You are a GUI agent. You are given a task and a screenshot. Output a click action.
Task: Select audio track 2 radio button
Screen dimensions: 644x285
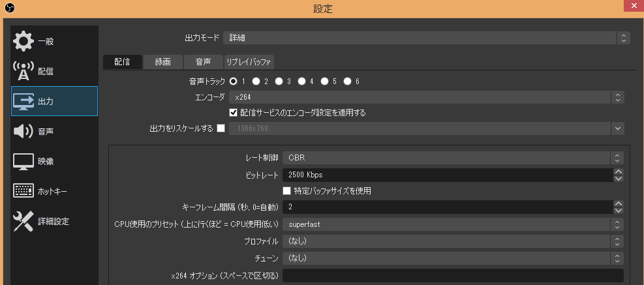click(256, 82)
